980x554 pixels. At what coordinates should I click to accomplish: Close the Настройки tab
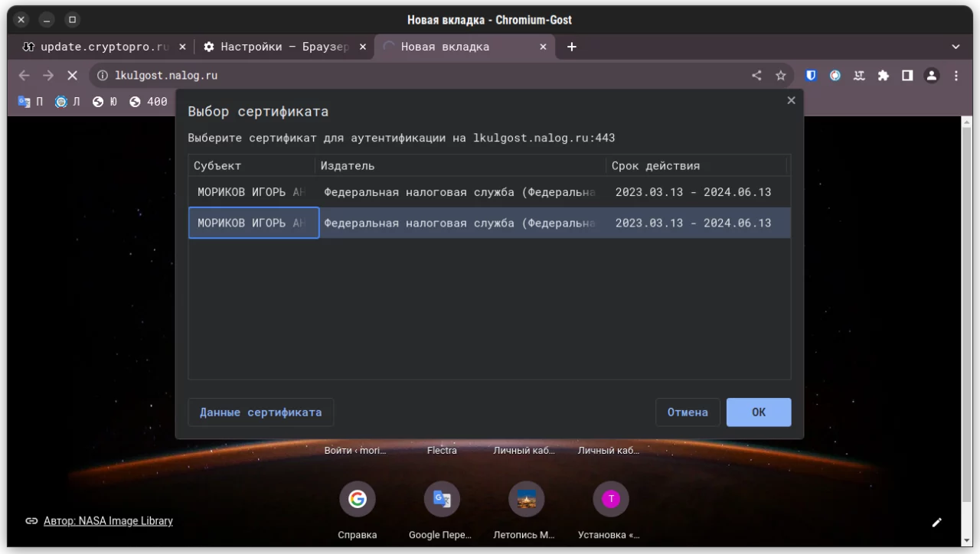[x=363, y=47]
